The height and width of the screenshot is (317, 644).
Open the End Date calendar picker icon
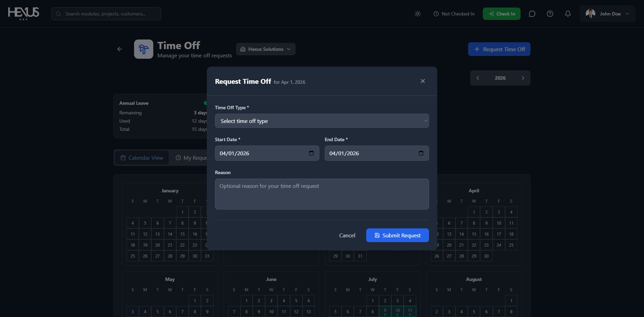tap(421, 153)
